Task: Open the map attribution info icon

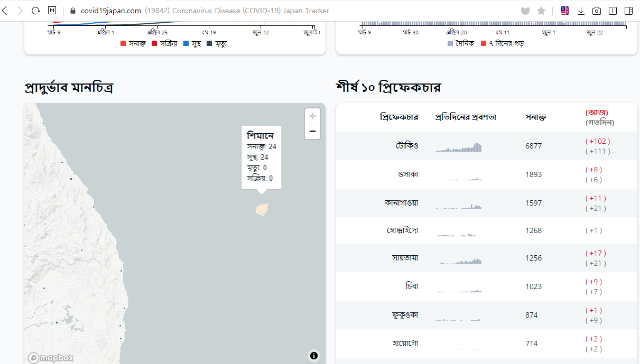Action: click(x=313, y=355)
